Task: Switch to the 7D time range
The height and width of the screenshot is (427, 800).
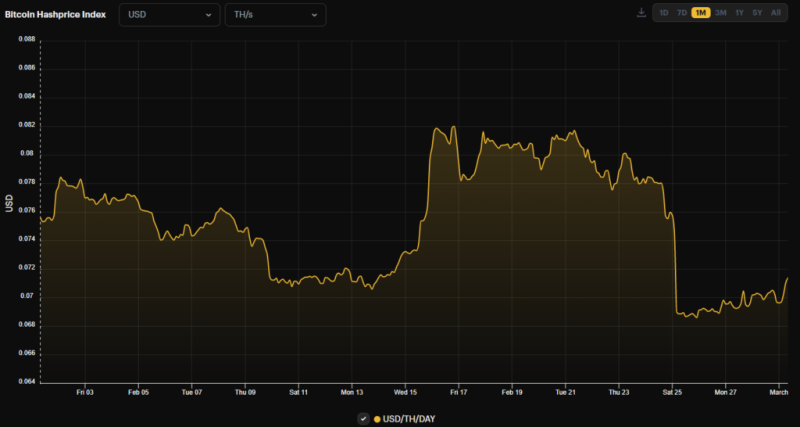Action: click(682, 13)
